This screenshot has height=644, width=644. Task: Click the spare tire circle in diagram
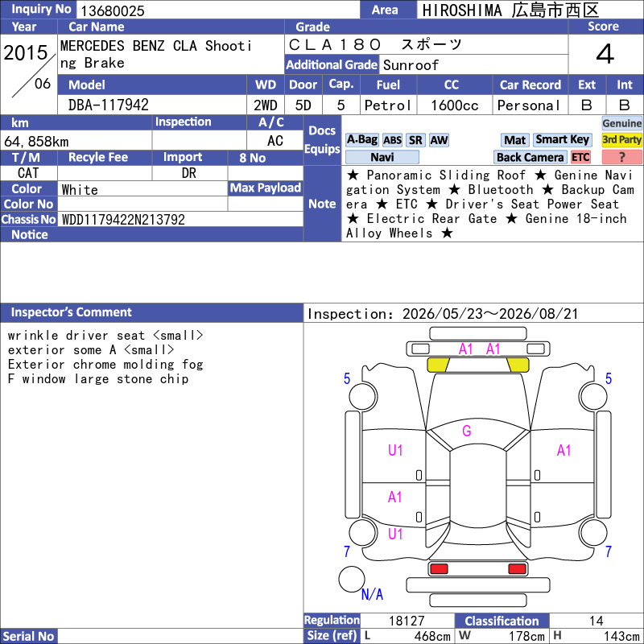click(x=352, y=579)
